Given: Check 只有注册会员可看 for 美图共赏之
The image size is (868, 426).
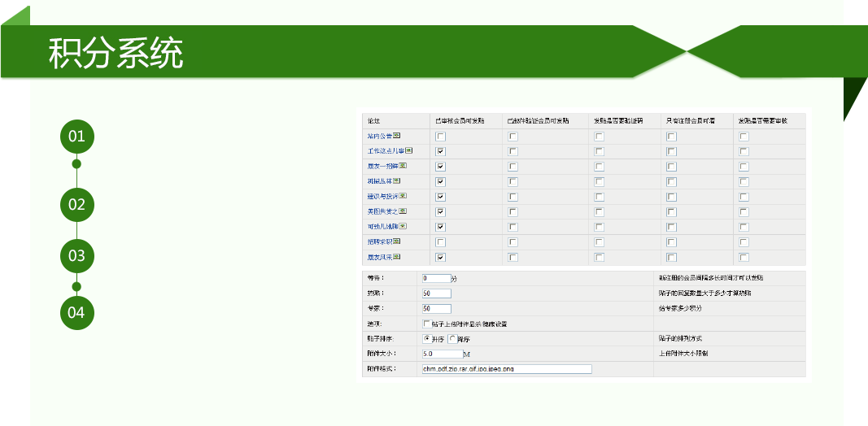Looking at the screenshot, I should tap(671, 212).
